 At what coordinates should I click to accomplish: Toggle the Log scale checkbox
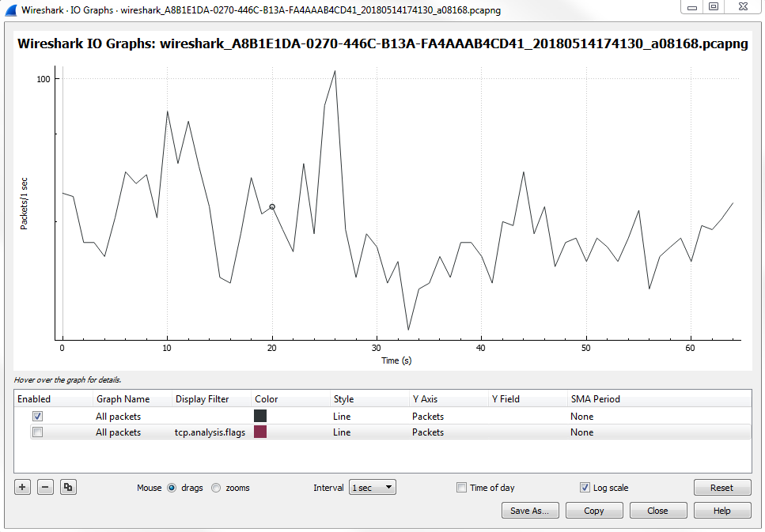tap(585, 488)
